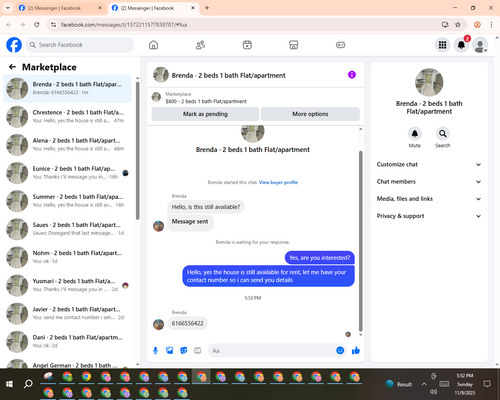Open the Friends icon in top navigation
Image resolution: width=500 pixels, height=400 pixels.
pyautogui.click(x=200, y=45)
